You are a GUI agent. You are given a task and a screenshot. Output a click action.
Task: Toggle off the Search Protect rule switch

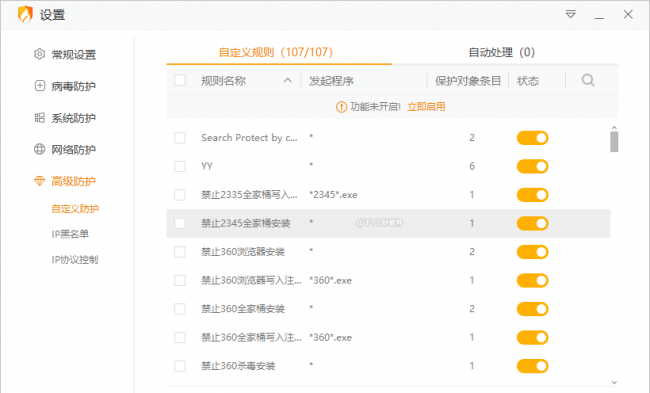coord(533,138)
